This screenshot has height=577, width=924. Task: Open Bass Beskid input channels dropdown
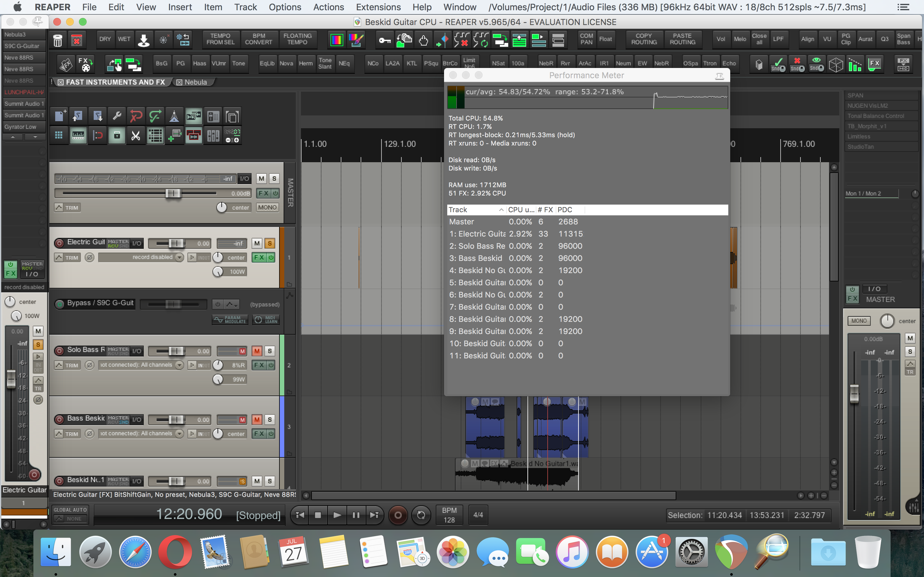tap(179, 434)
